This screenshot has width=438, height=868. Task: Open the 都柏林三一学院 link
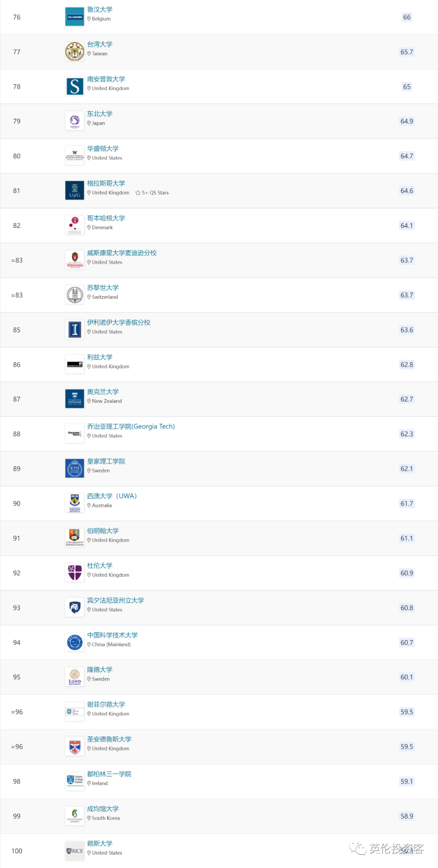click(109, 774)
